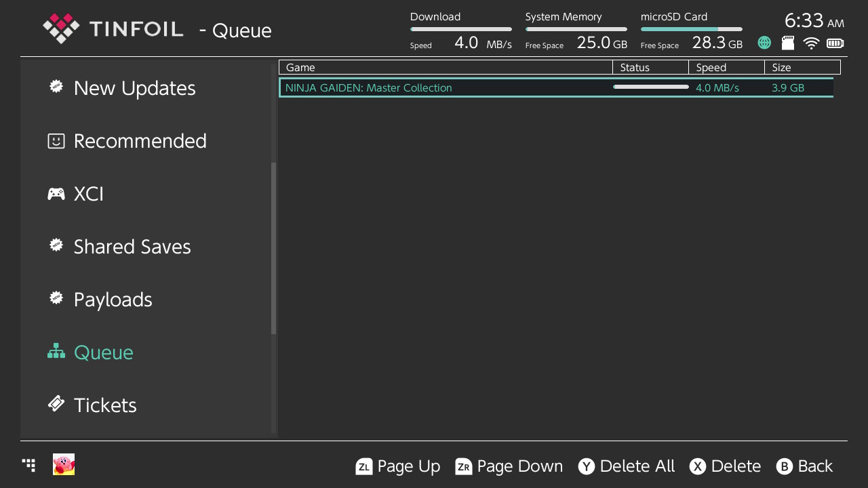Image resolution: width=868 pixels, height=488 pixels.
Task: Click the 3.9 GB size cell
Action: click(788, 87)
